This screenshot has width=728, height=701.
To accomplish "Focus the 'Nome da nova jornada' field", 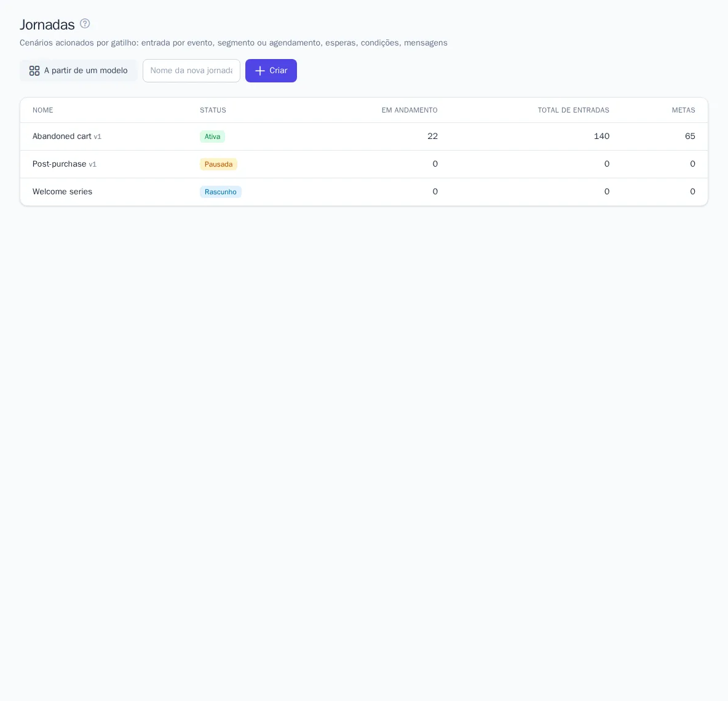I will (191, 71).
